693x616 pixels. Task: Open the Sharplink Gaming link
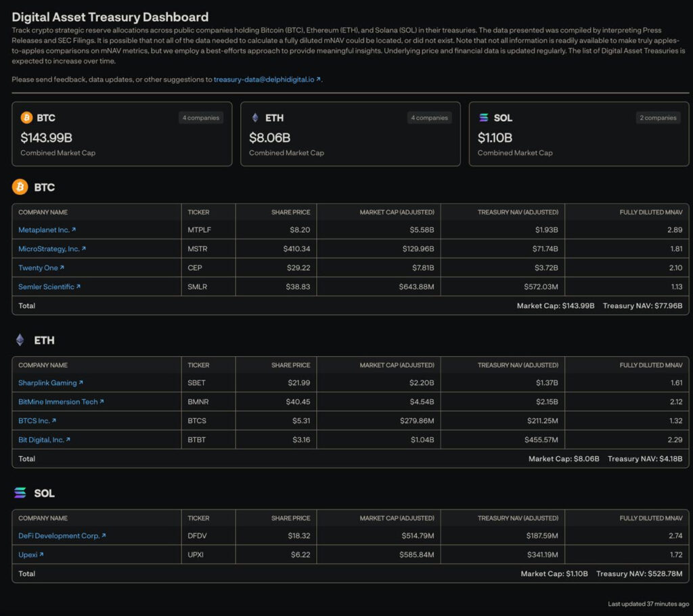click(47, 382)
